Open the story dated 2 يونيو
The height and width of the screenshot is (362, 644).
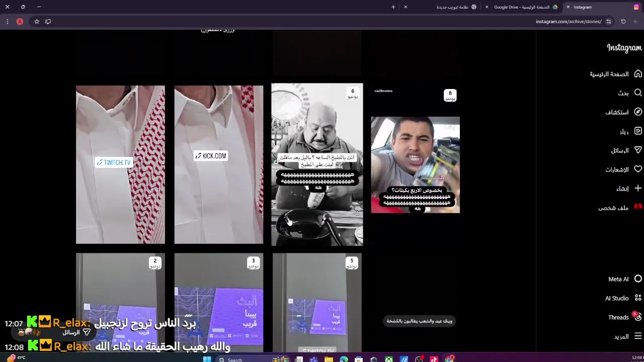point(120,302)
